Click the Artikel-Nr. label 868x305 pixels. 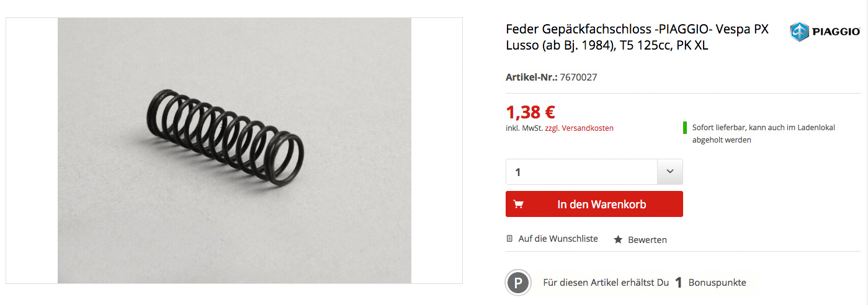[532, 77]
